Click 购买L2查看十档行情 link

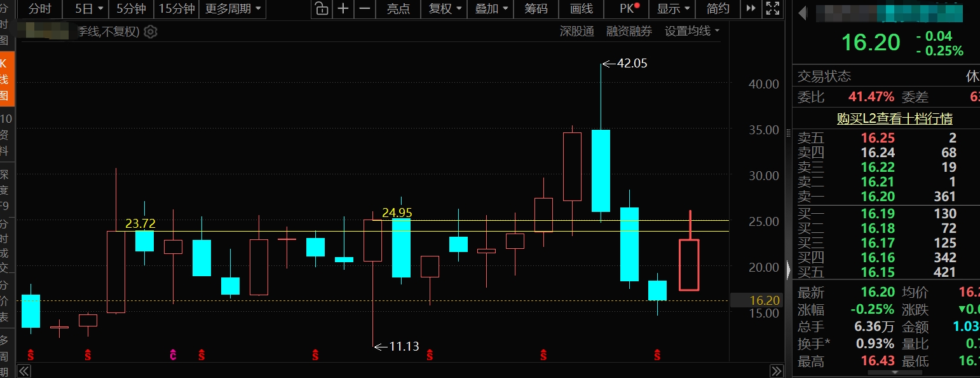coord(894,118)
